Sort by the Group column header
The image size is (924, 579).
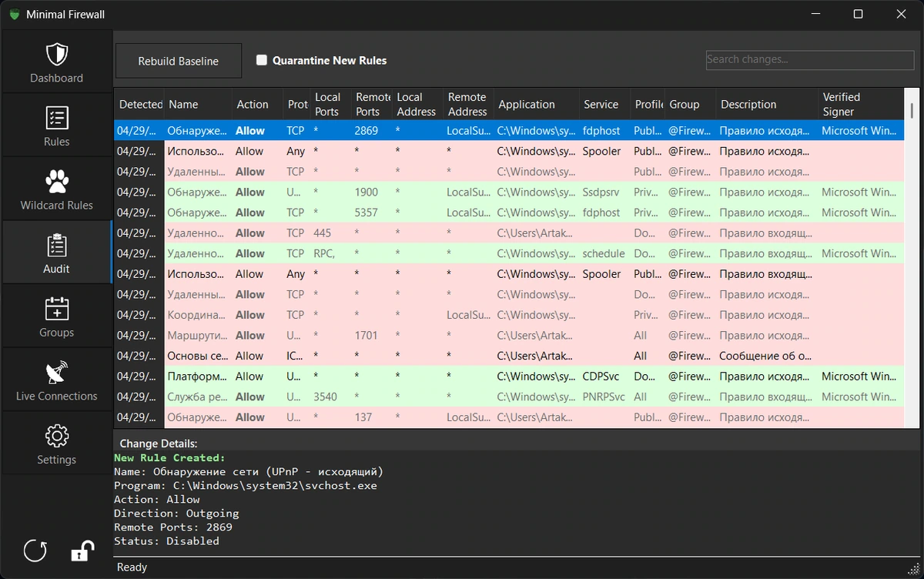pyautogui.click(x=691, y=104)
